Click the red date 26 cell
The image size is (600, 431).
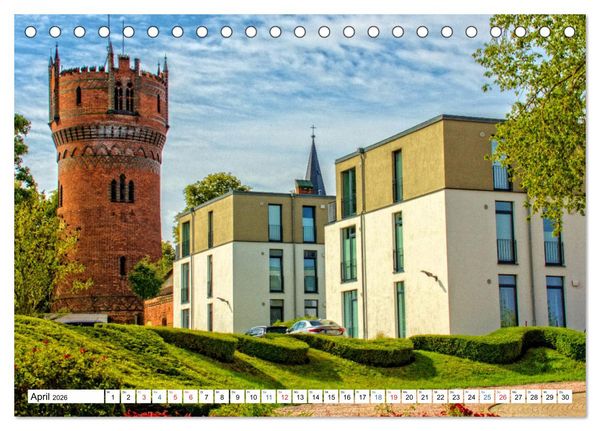(x=503, y=397)
